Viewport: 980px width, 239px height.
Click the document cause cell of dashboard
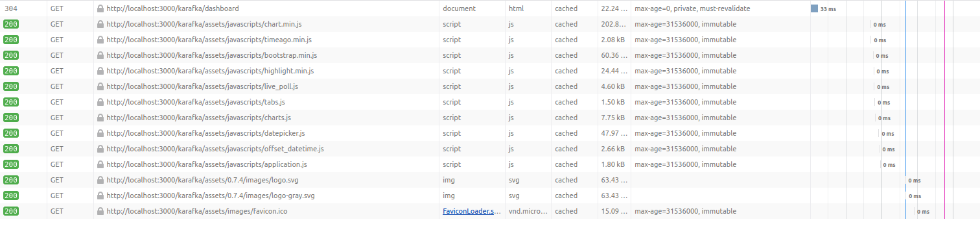pos(459,9)
